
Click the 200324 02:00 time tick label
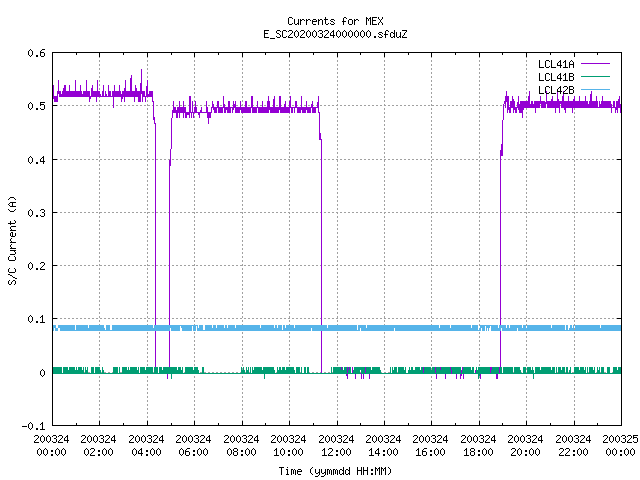98,446
